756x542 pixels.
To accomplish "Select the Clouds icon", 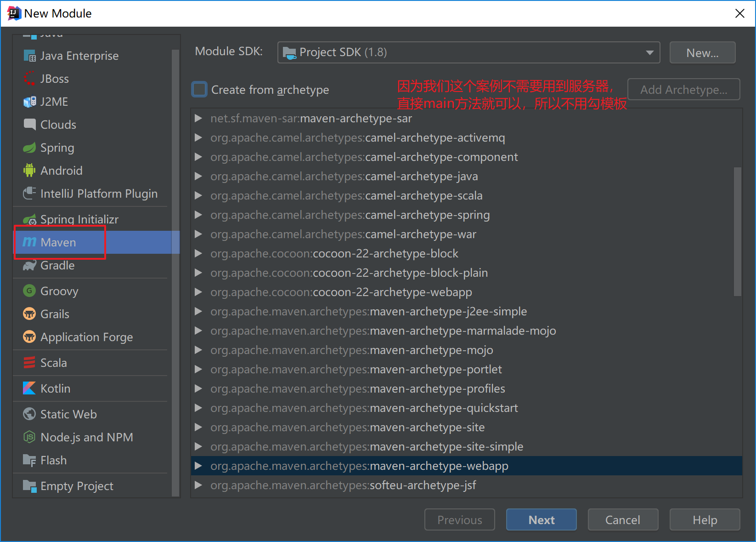I will (x=29, y=125).
